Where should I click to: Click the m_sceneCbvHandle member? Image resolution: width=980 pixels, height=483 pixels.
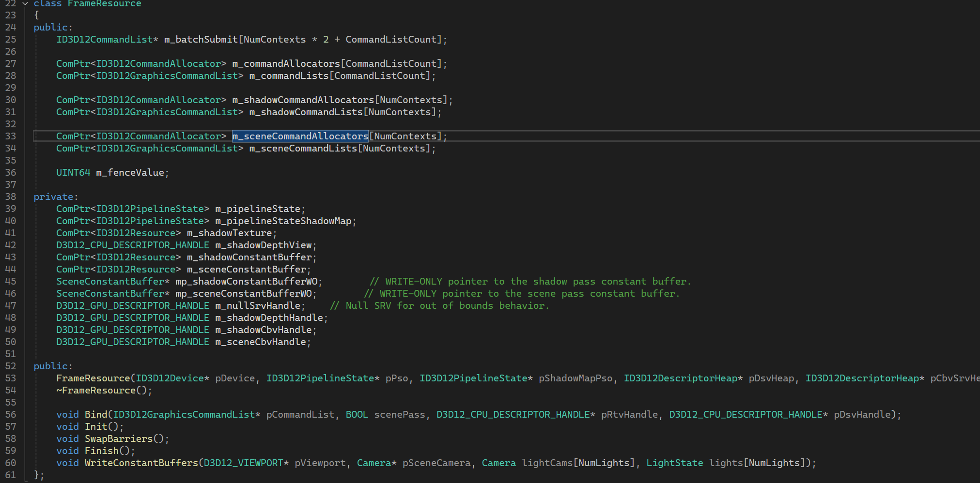[x=261, y=342]
